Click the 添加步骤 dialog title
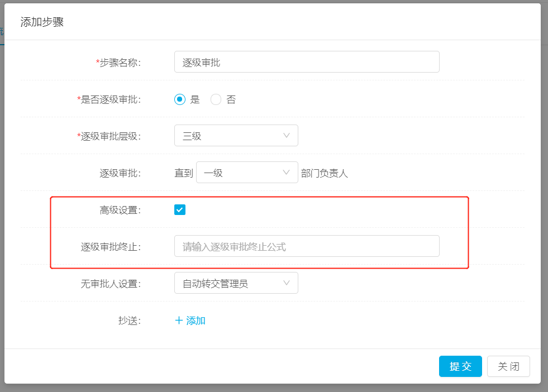This screenshot has width=548, height=392. pyautogui.click(x=42, y=22)
